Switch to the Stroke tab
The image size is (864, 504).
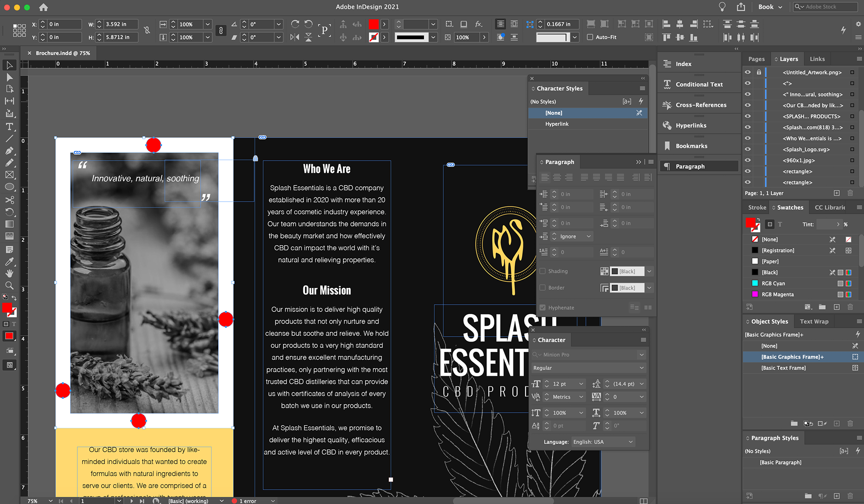757,207
